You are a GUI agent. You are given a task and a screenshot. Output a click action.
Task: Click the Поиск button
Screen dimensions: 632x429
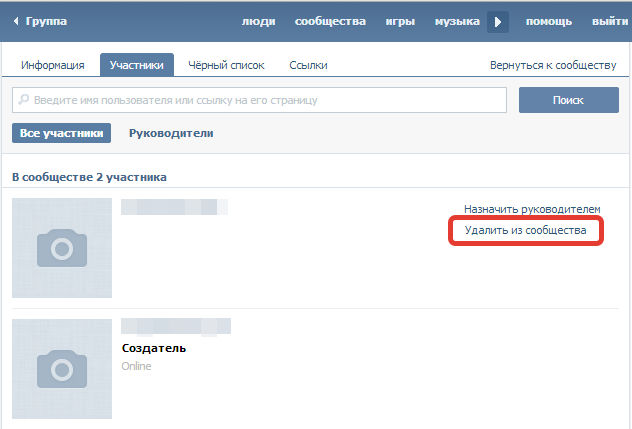point(569,100)
